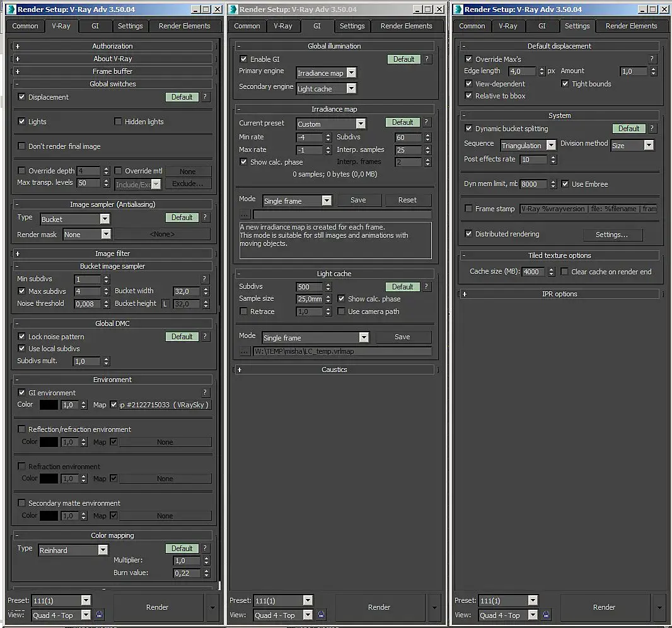Click the browse ... button for irradiance map file
Screen dimensions: 672x628
pos(245,214)
